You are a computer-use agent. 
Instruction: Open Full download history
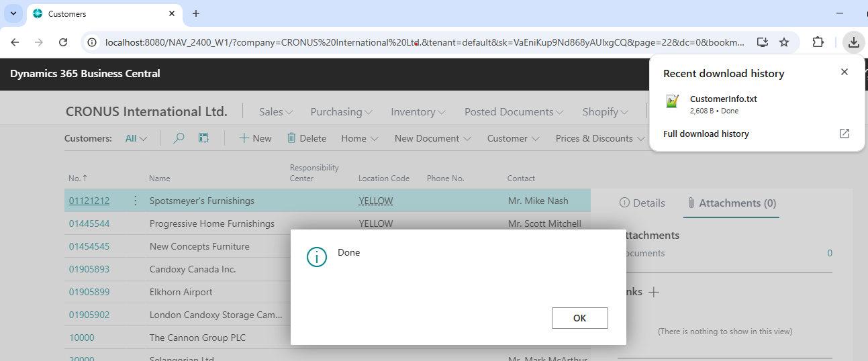(x=706, y=134)
